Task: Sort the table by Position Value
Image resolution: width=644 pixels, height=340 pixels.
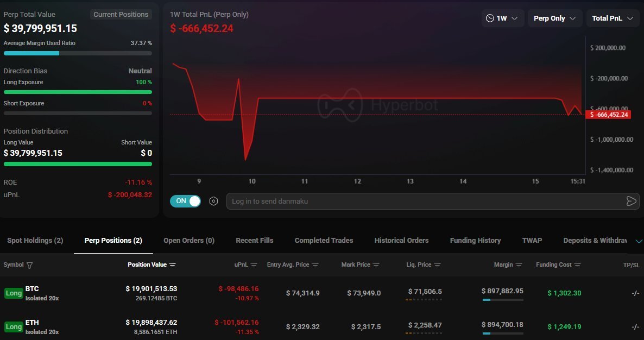Action: pyautogui.click(x=173, y=265)
